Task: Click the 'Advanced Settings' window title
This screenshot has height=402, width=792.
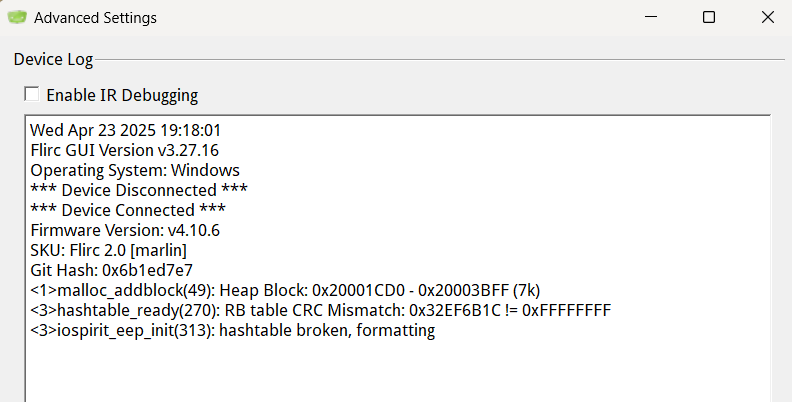Action: tap(95, 18)
